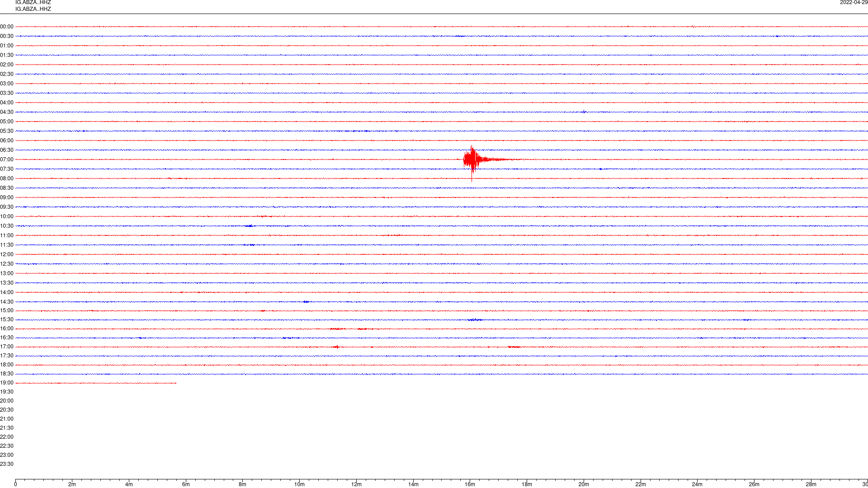Click the 19:00 row label
This screenshot has width=868, height=488.
click(x=7, y=383)
